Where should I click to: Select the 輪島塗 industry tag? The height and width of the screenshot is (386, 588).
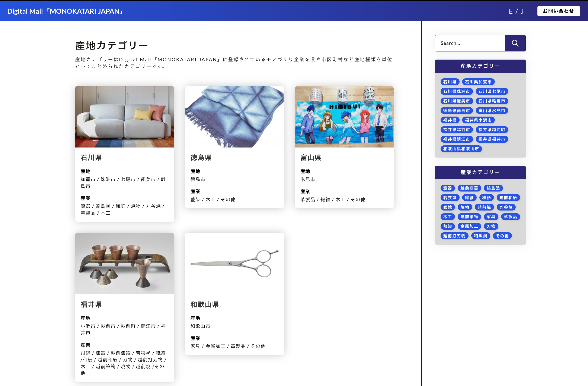493,188
